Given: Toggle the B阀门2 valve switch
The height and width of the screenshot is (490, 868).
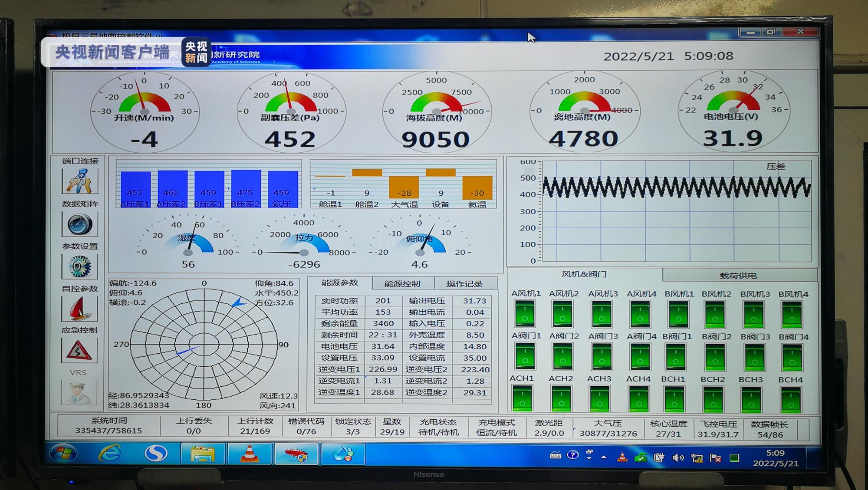Looking at the screenshot, I should point(715,357).
